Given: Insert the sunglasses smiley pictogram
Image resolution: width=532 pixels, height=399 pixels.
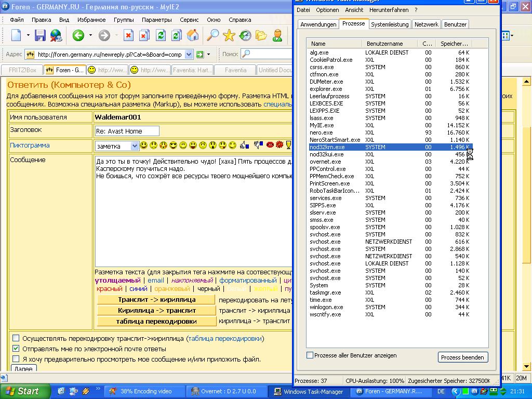Looking at the screenshot, I should 174,145.
